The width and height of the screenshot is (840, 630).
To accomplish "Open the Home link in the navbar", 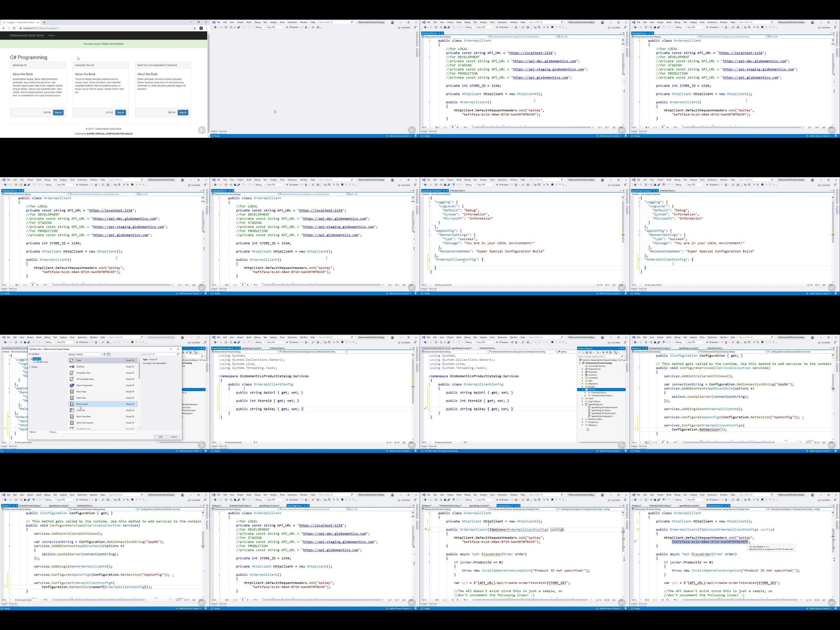I will tap(52, 35).
